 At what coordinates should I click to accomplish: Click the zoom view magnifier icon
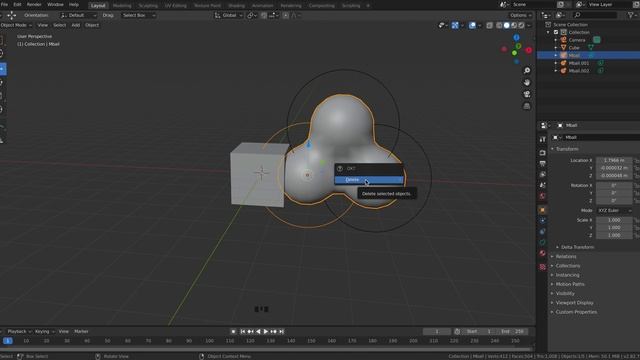[527, 71]
